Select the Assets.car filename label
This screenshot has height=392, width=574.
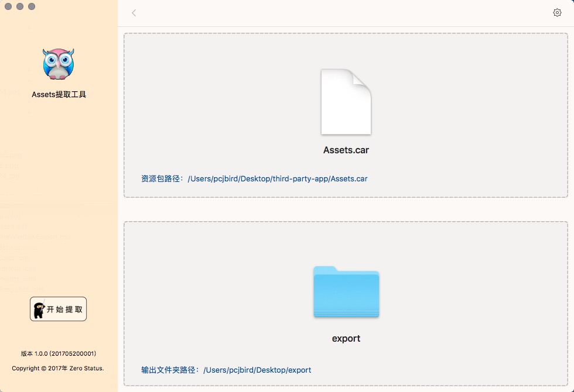pyautogui.click(x=346, y=150)
